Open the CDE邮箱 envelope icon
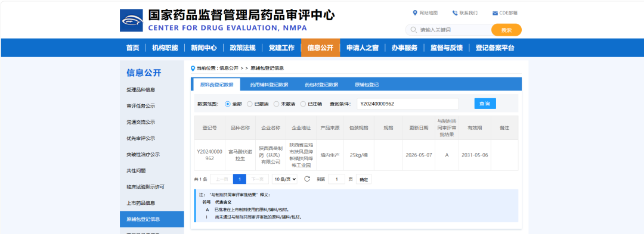The height and width of the screenshot is (234, 644). pyautogui.click(x=495, y=13)
